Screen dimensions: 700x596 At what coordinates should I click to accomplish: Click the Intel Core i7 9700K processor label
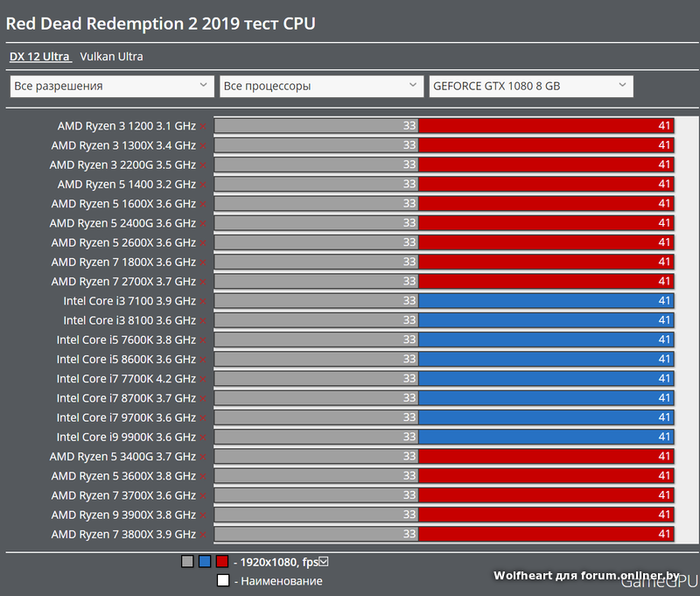(126, 417)
